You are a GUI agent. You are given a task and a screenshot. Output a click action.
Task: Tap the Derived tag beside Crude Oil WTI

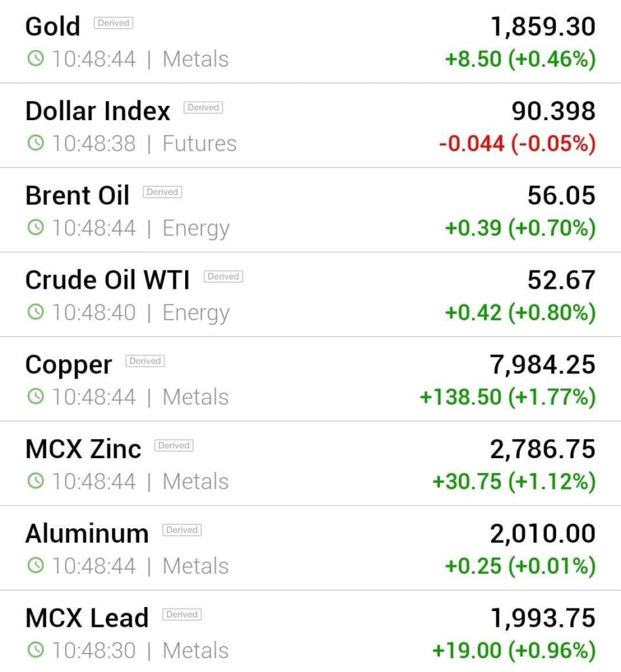coord(223,276)
